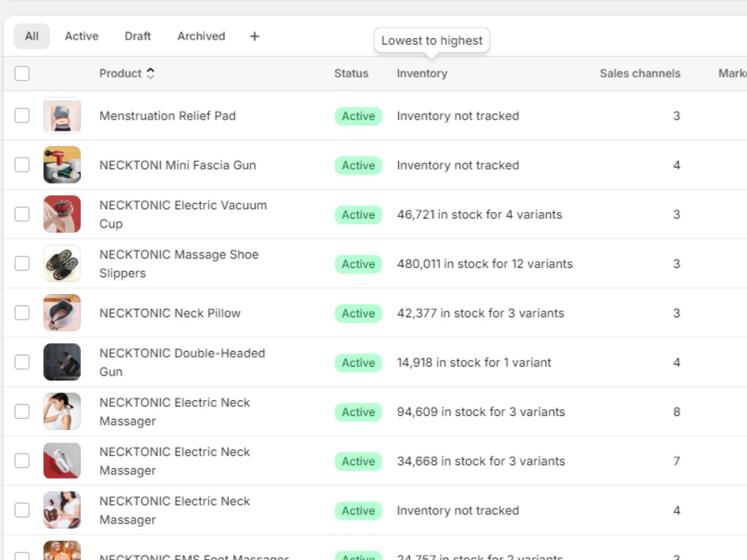Switch to the Archived tab

(x=201, y=36)
